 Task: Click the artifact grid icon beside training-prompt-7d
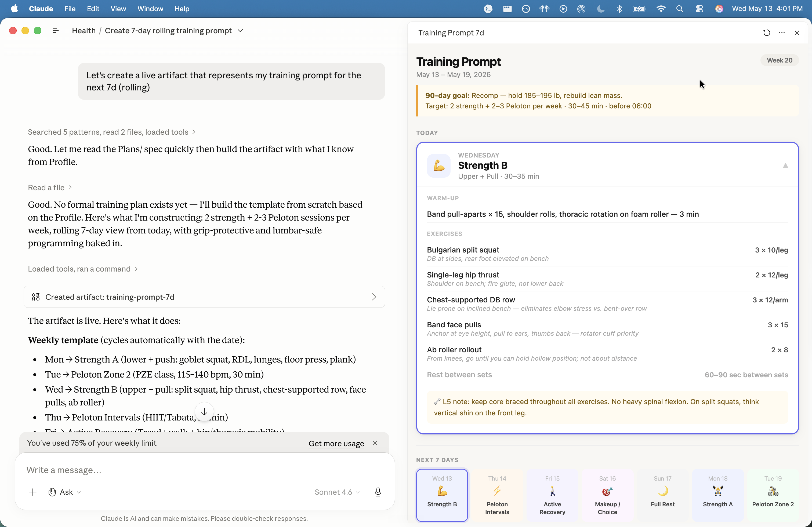[36, 297]
